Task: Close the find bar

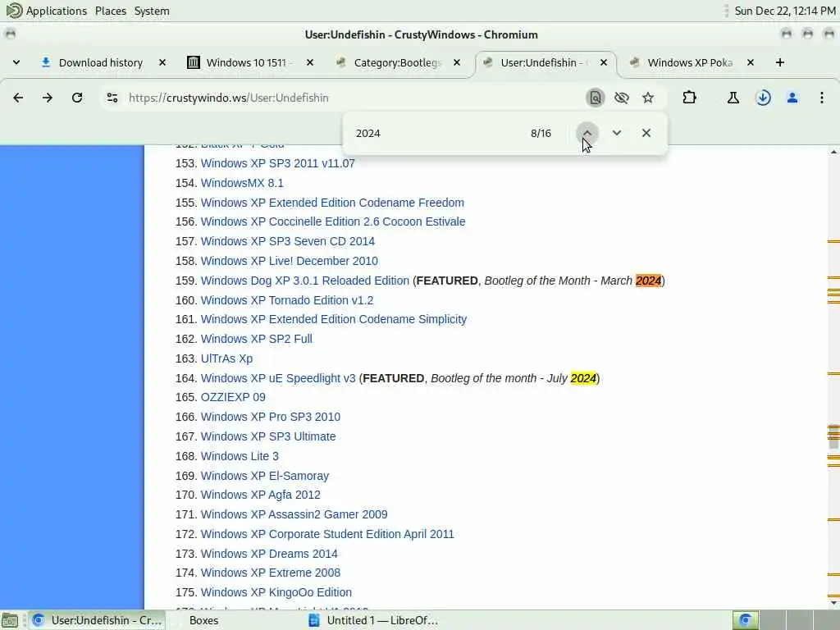Action: point(646,133)
